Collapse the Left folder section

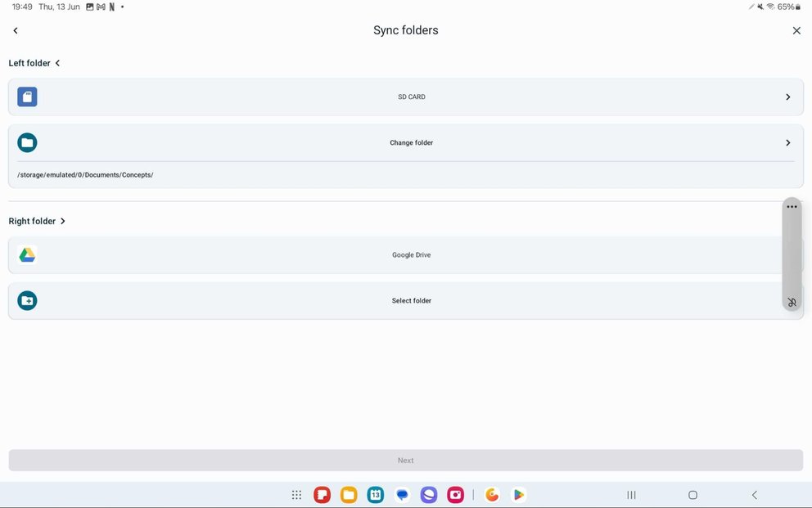point(57,62)
